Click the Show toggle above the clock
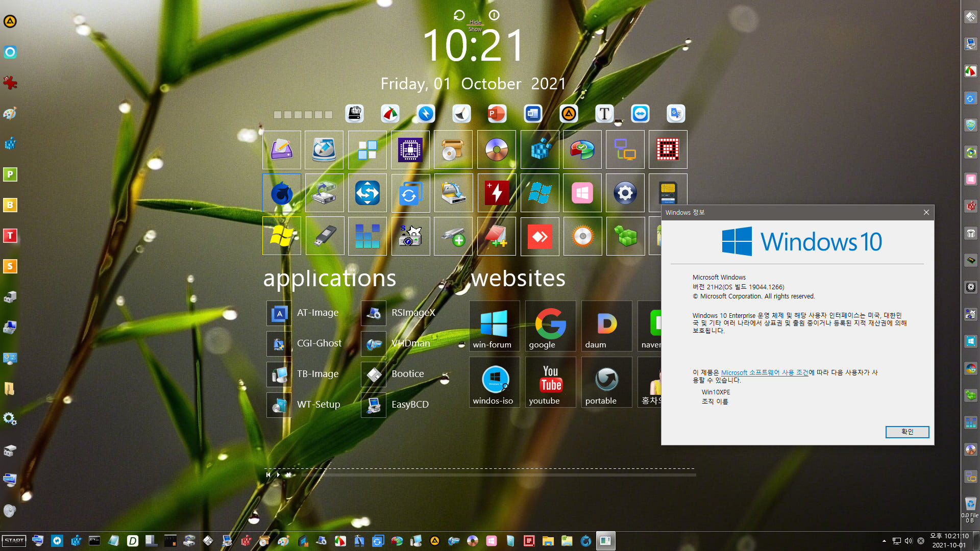 point(475,29)
